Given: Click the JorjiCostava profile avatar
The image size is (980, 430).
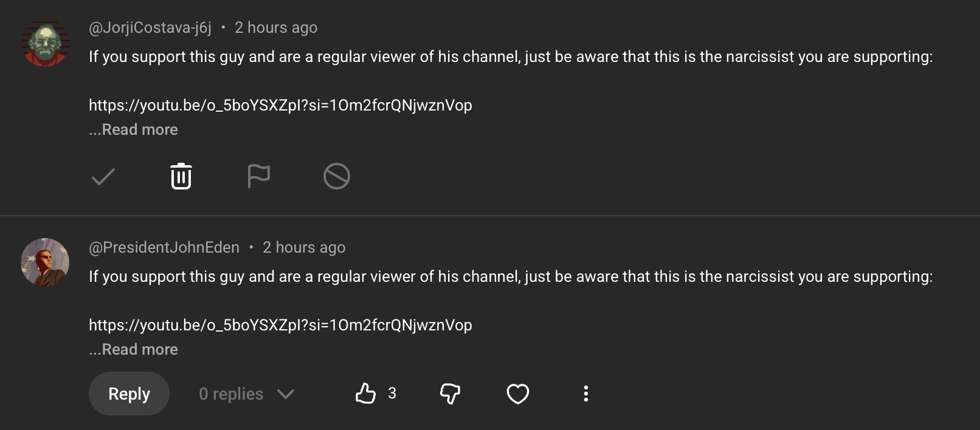Looking at the screenshot, I should point(45,43).
